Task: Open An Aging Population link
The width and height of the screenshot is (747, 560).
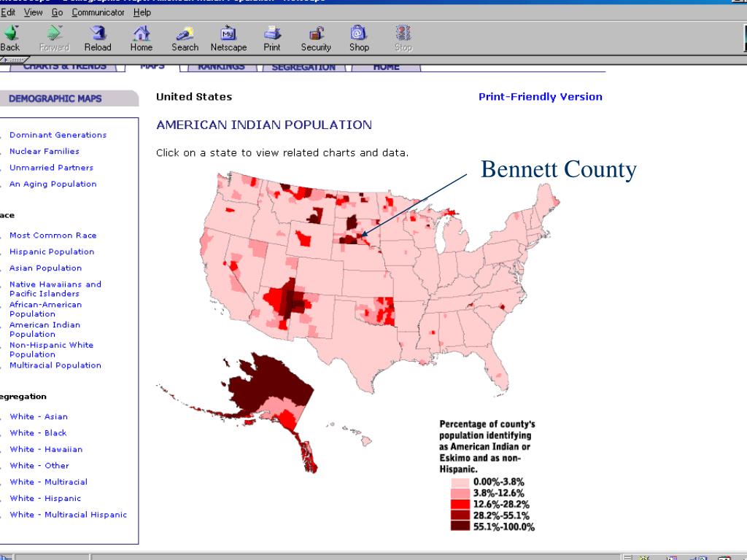Action: pyautogui.click(x=53, y=184)
